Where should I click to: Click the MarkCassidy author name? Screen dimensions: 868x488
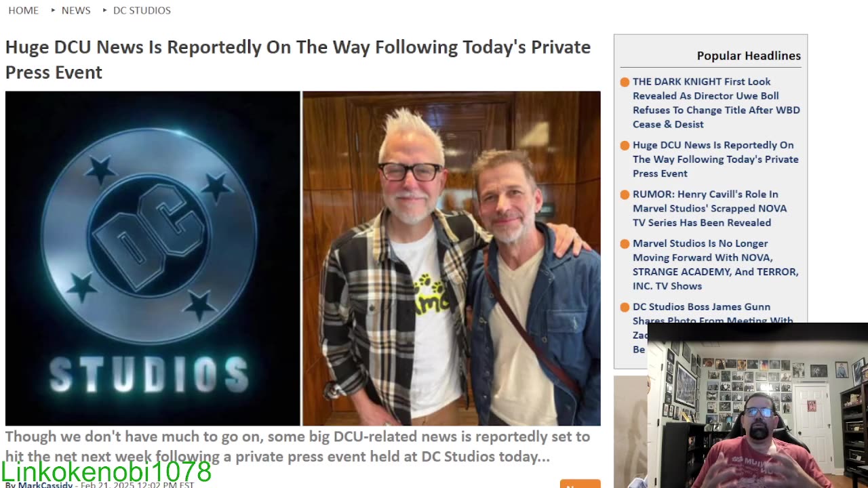45,485
